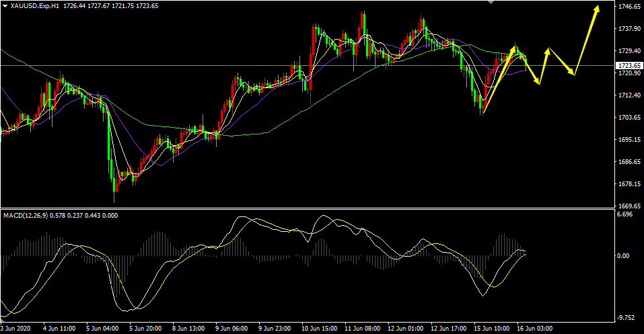Click the triangle arrow before XAUUSD.Exp,H1
The width and height of the screenshot is (644, 334).
[5, 6]
